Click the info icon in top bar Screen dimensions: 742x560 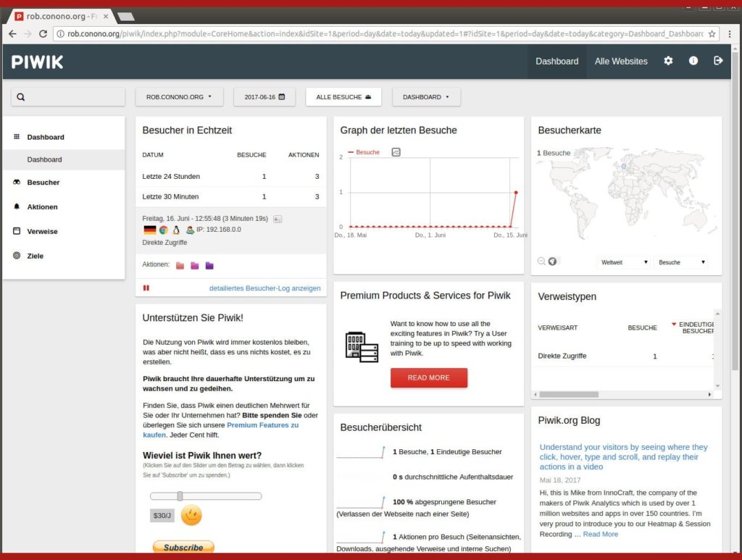tap(693, 61)
